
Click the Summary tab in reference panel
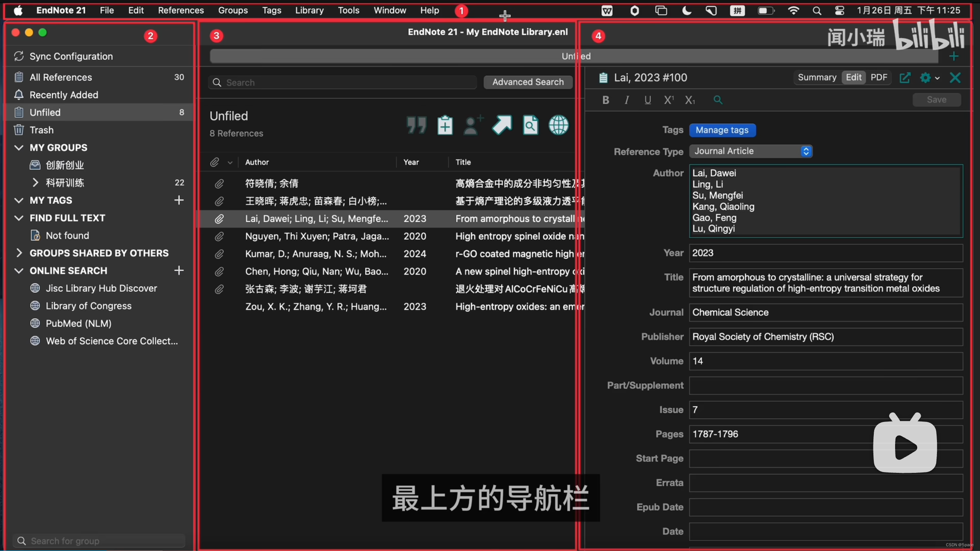817,77
